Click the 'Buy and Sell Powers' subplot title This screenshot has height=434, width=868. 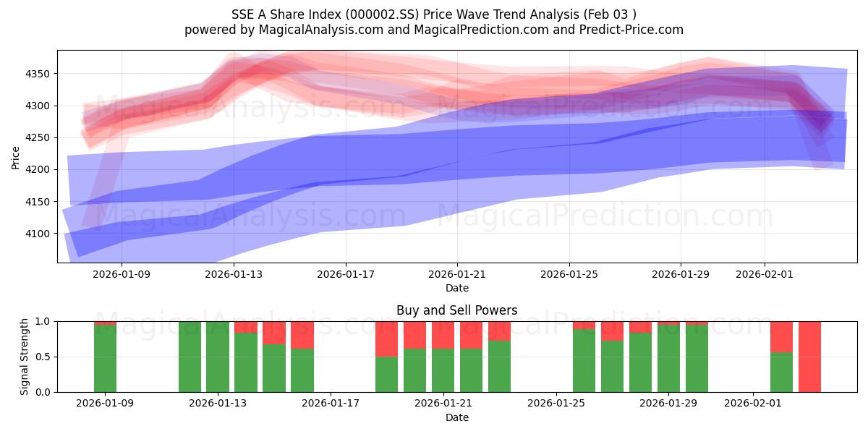[456, 310]
